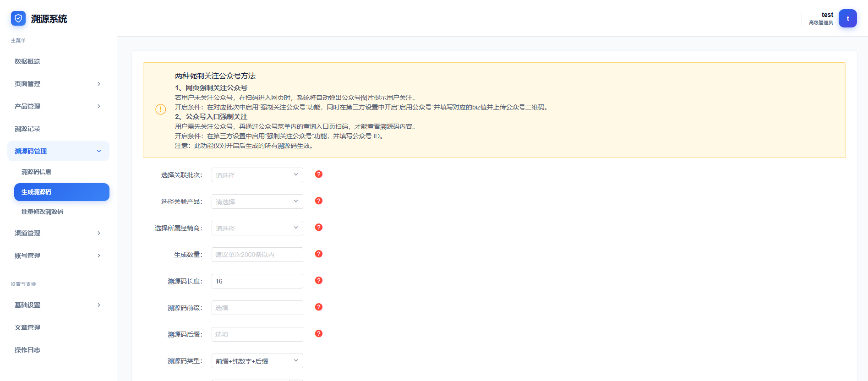This screenshot has width=868, height=381.
Task: Click the 高级管理员 role label
Action: [x=821, y=22]
